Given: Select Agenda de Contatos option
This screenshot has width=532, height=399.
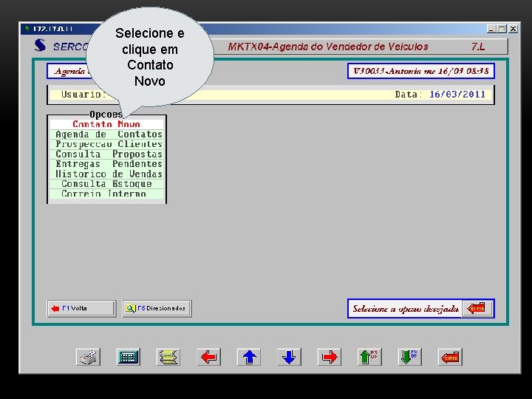Looking at the screenshot, I should 106,134.
